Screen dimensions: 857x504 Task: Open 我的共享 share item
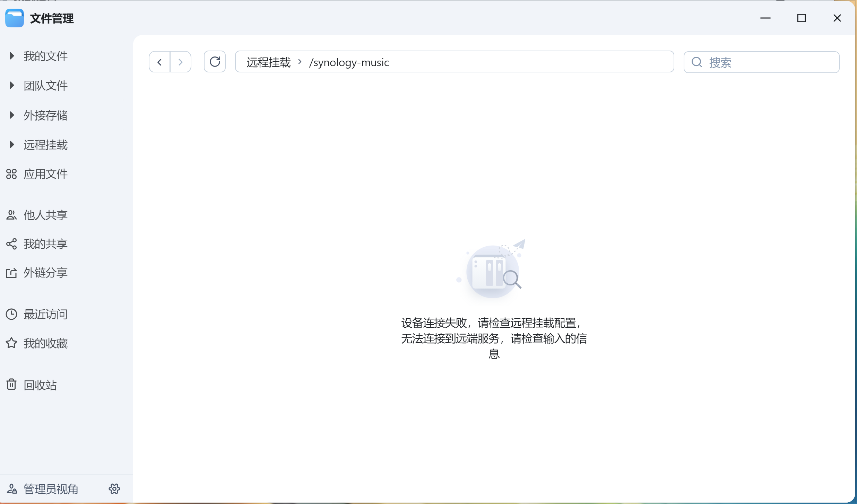point(45,244)
